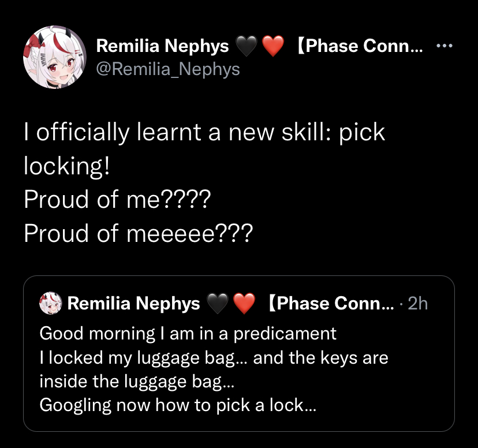Click the "Proud of meeeee???" line
This screenshot has height=448, width=478.
coord(139,233)
